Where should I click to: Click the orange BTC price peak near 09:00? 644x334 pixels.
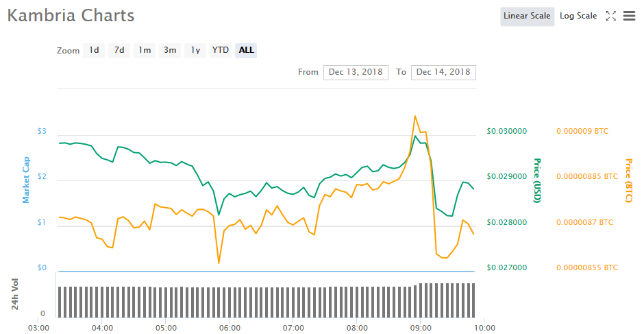pyautogui.click(x=414, y=116)
